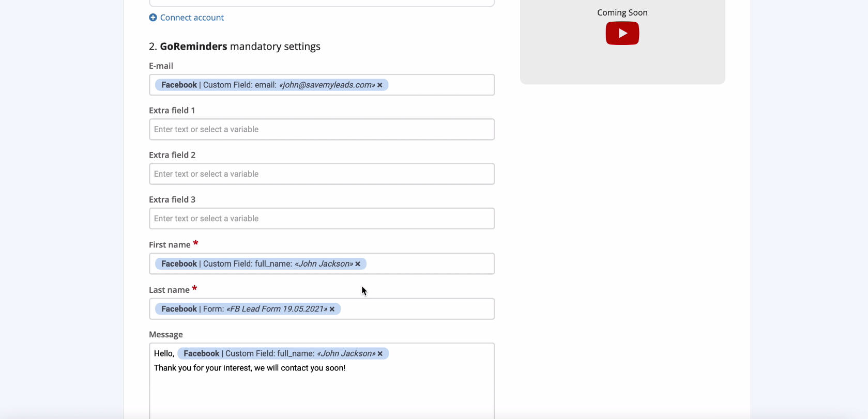Click the 'First name' required label

click(174, 244)
